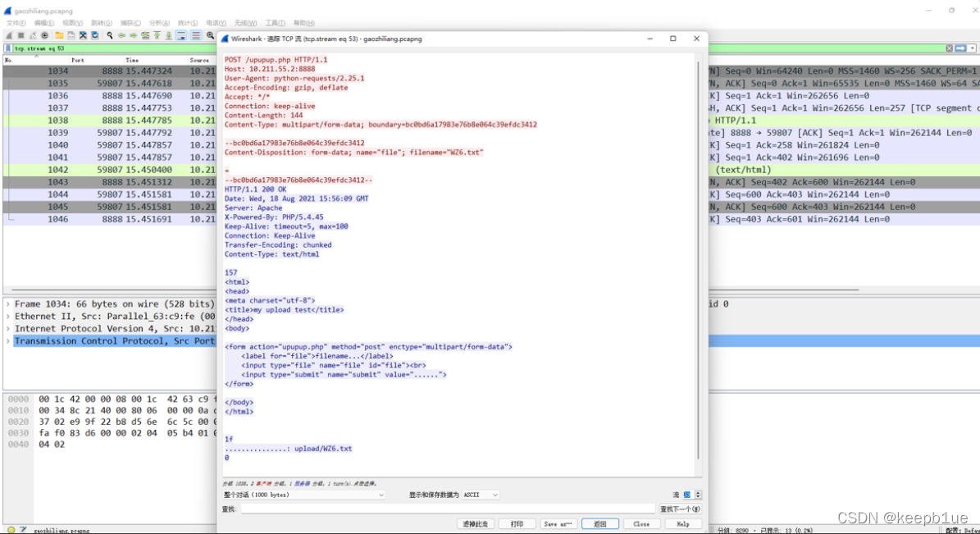
Task: Click the reload capture file icon
Action: (95, 35)
